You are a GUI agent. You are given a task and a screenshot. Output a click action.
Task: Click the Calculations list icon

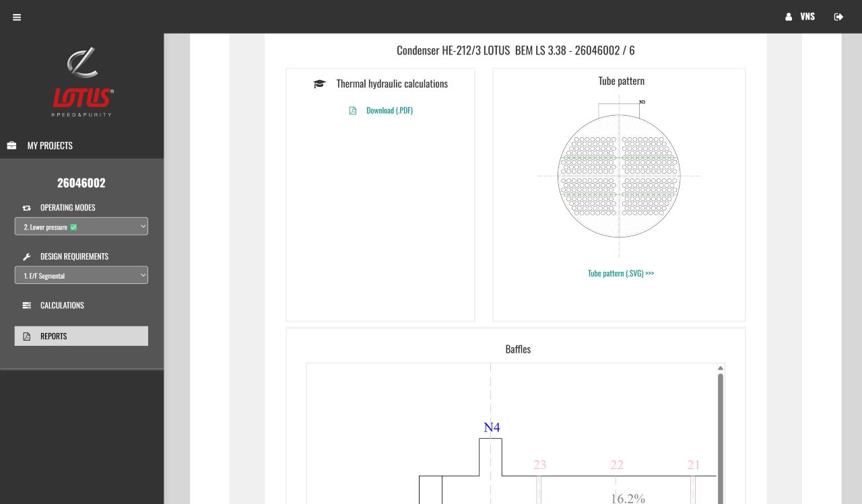(x=27, y=305)
